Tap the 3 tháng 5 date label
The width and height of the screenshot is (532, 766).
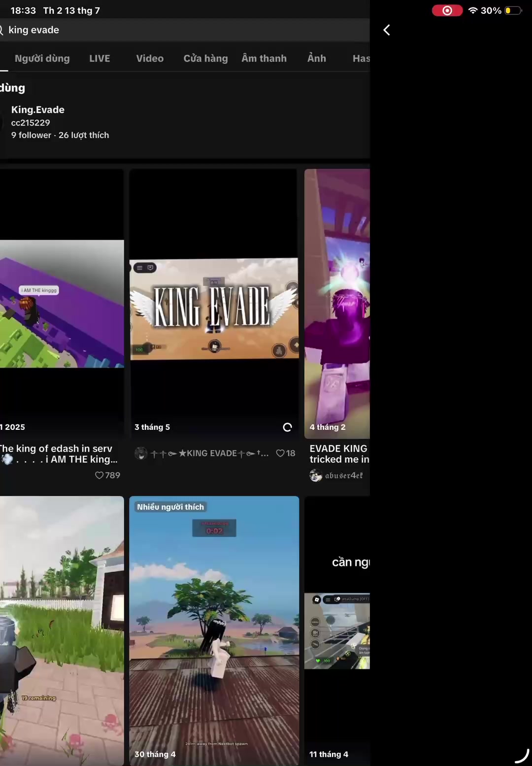coord(152,427)
